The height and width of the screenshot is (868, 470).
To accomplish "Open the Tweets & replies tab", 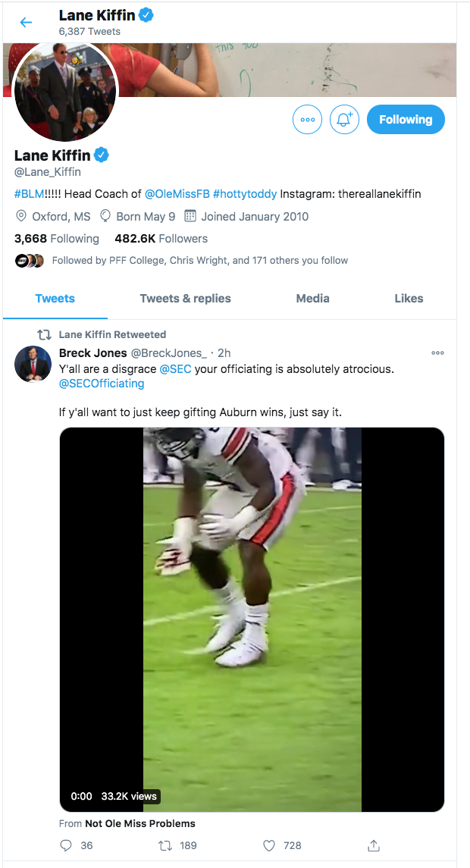I will [185, 298].
